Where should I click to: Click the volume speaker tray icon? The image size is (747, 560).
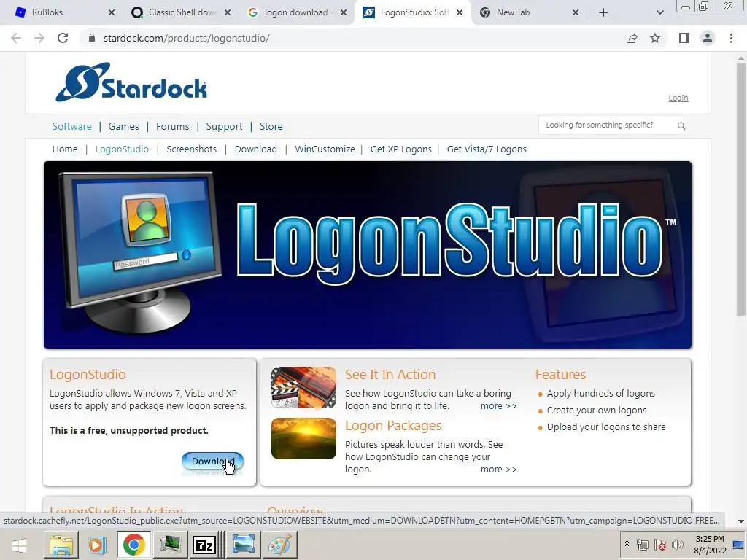(x=677, y=545)
